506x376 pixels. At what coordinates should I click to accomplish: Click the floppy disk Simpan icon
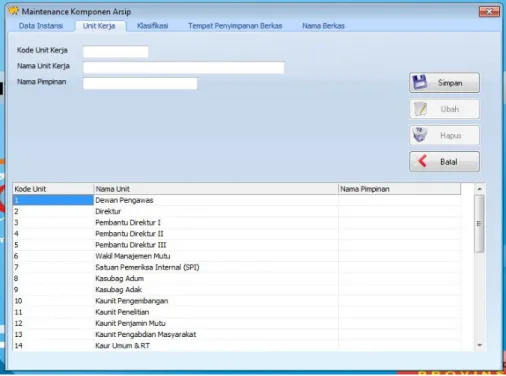click(420, 82)
